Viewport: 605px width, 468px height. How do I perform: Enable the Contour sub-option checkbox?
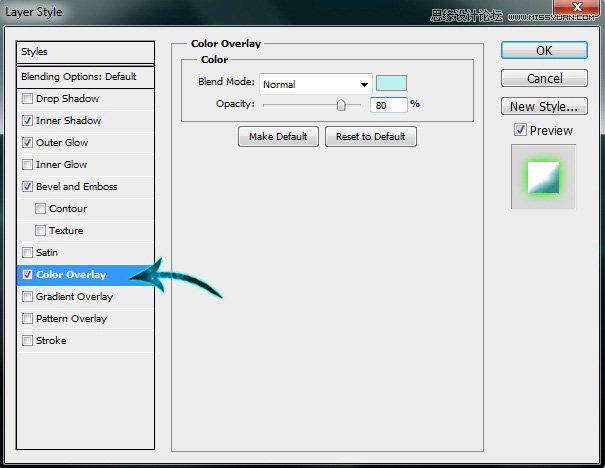point(40,209)
